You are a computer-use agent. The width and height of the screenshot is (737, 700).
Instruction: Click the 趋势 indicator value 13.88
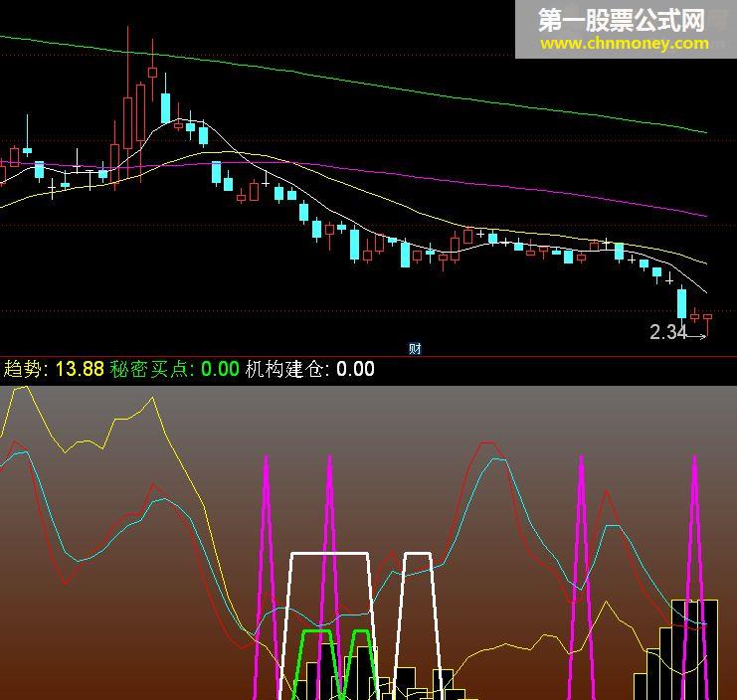click(80, 369)
